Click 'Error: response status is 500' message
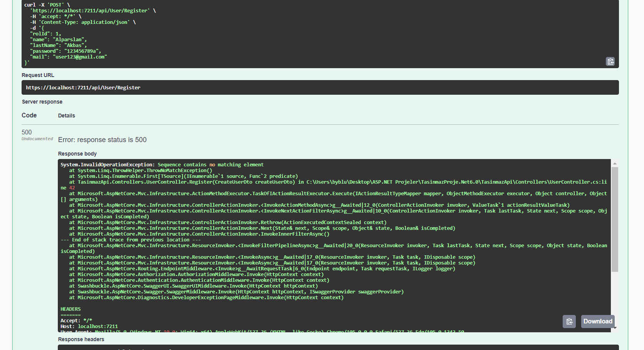The width and height of the screenshot is (644, 350). pyautogui.click(x=102, y=140)
